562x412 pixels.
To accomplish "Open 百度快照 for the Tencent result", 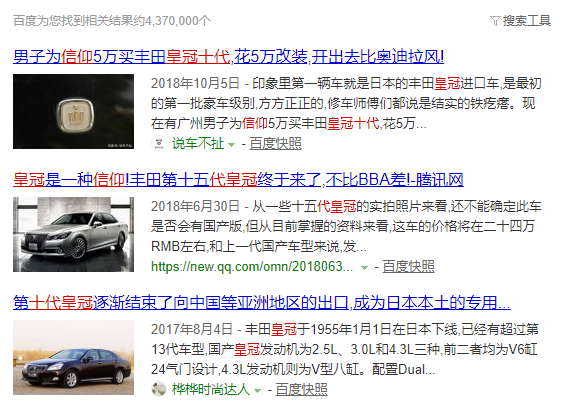I will point(408,266).
